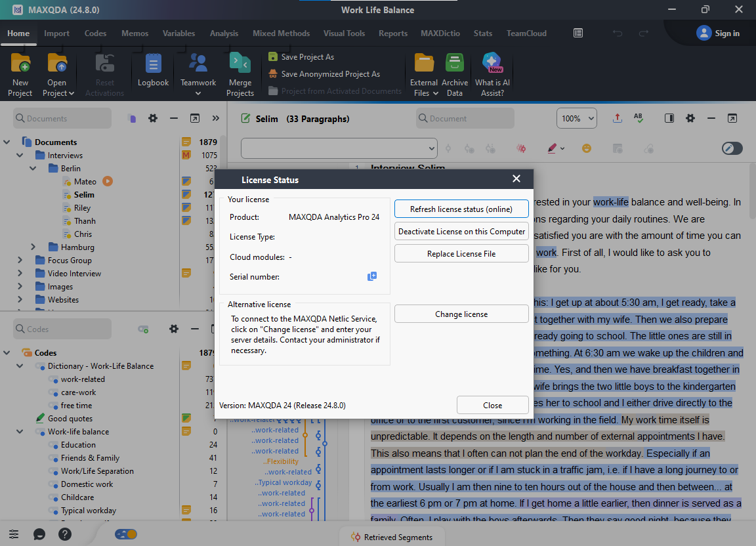Expand the Hamburg folder

[33, 247]
